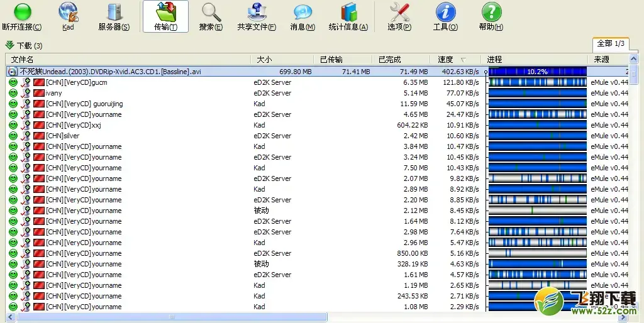Click the 850.00 KB completed value
The image size is (644, 323).
(x=413, y=253)
